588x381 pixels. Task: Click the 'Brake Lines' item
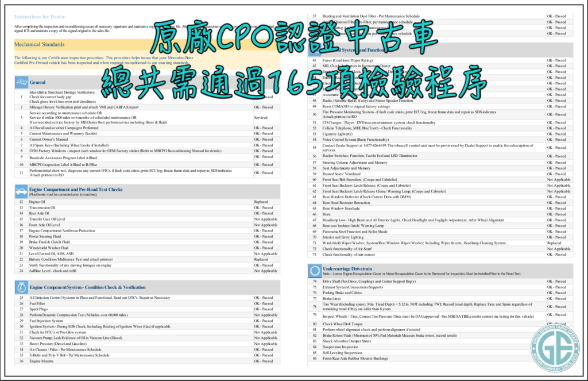332,299
